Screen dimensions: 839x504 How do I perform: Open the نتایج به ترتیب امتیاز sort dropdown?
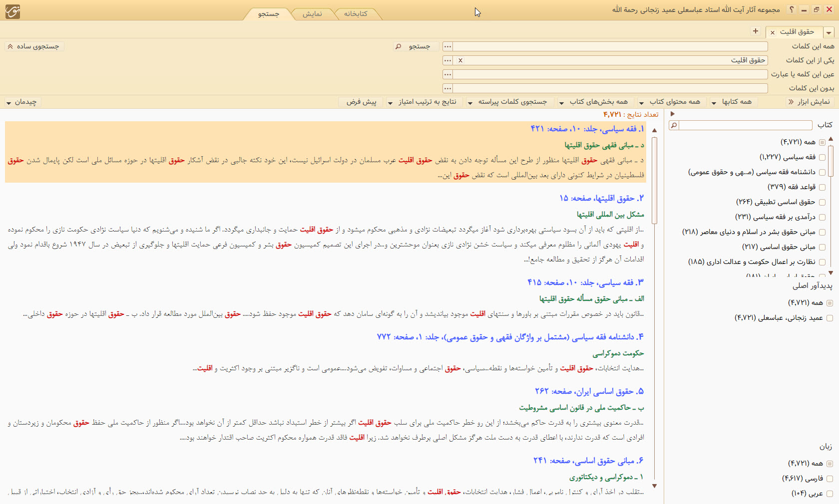click(423, 102)
